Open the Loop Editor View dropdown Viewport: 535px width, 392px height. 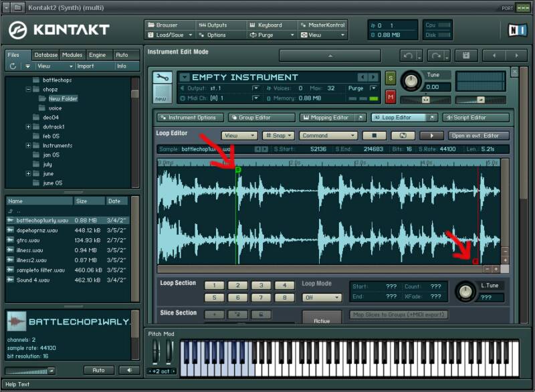[239, 135]
